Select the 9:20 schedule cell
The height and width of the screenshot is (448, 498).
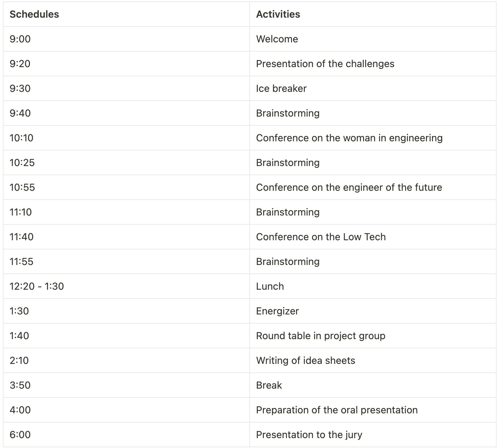point(126,64)
